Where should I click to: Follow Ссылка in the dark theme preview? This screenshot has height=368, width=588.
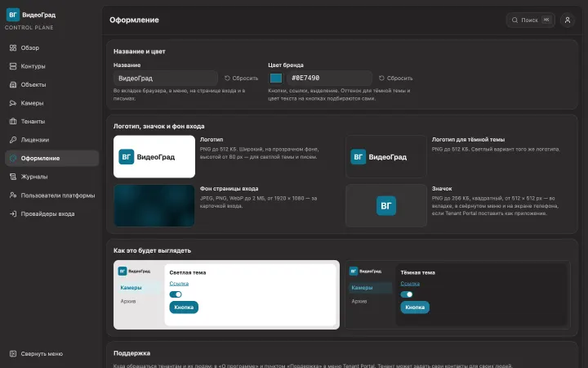(x=410, y=284)
